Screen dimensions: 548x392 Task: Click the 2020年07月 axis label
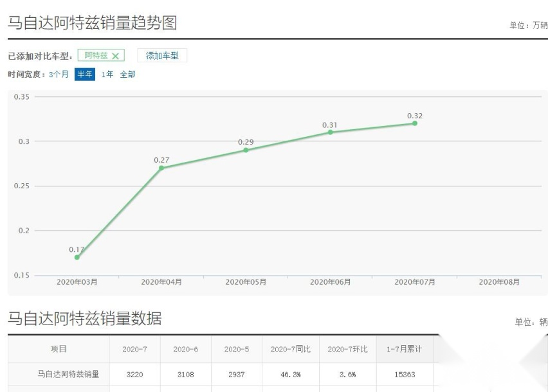(x=415, y=282)
